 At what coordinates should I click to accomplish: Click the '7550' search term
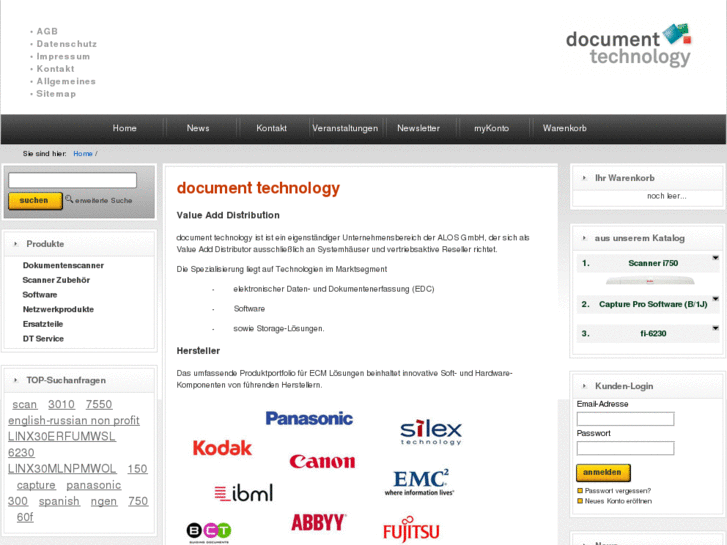coord(99,404)
